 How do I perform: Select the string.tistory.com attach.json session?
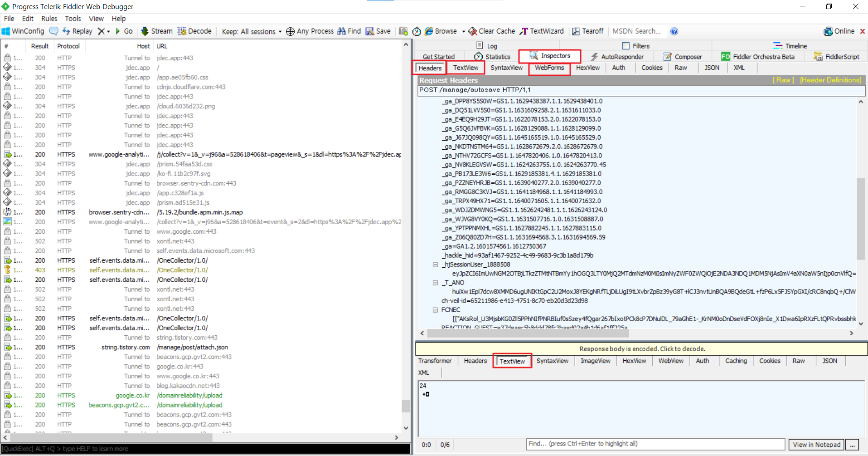tap(202, 348)
